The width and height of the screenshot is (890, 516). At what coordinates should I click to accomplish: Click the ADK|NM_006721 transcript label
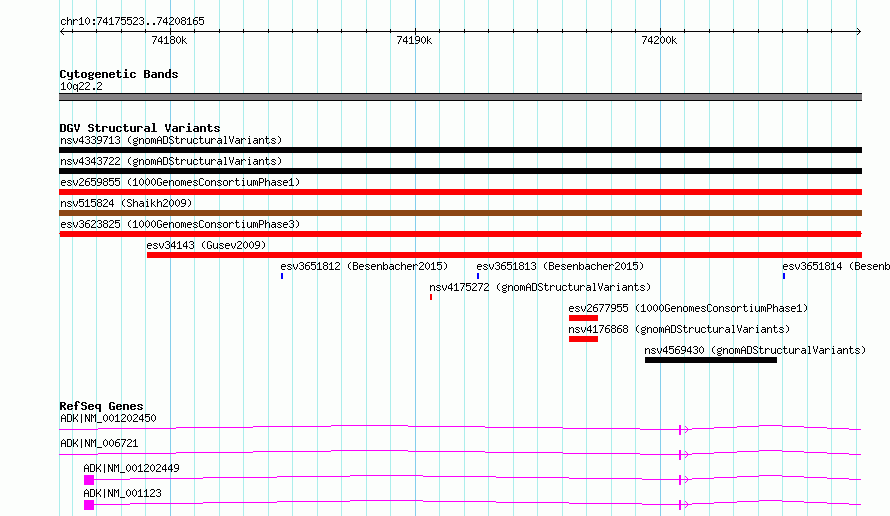point(99,443)
